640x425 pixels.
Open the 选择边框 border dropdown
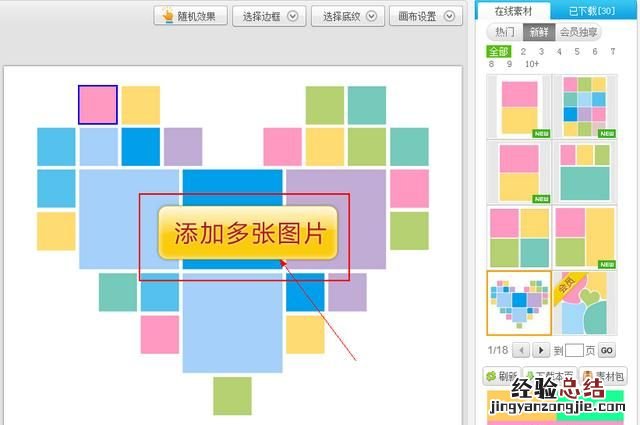269,16
